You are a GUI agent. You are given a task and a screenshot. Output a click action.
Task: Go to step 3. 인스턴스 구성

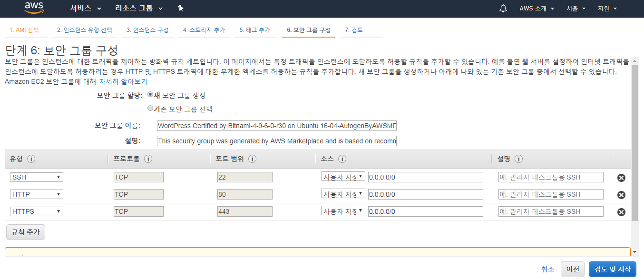(147, 30)
